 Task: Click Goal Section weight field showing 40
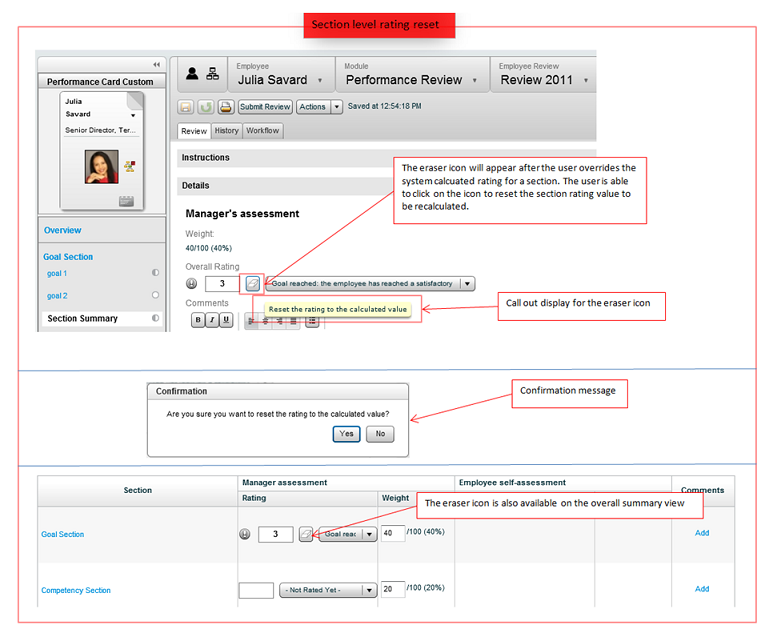393,533
